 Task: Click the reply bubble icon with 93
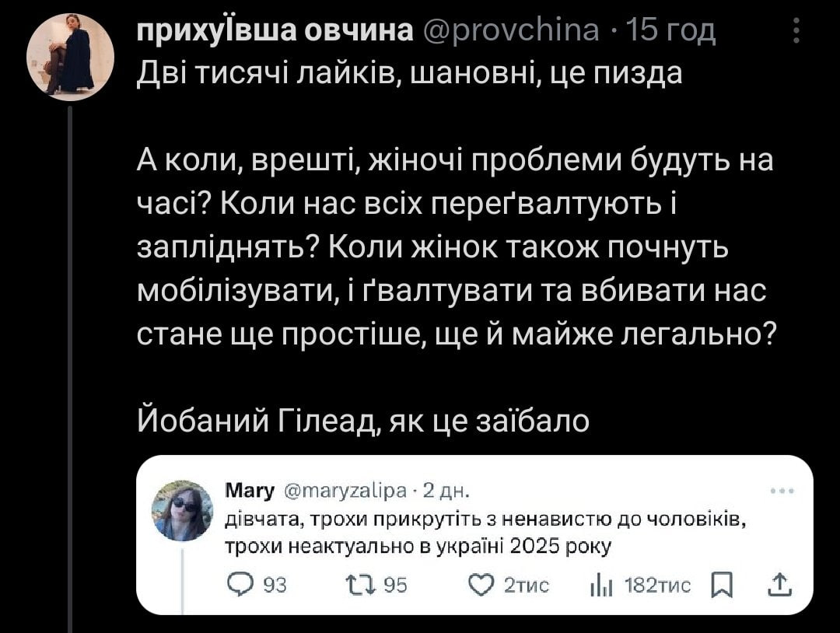tap(240, 585)
